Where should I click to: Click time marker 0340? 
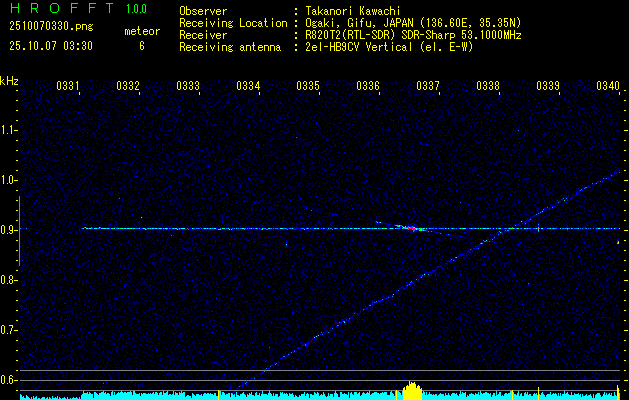point(608,85)
